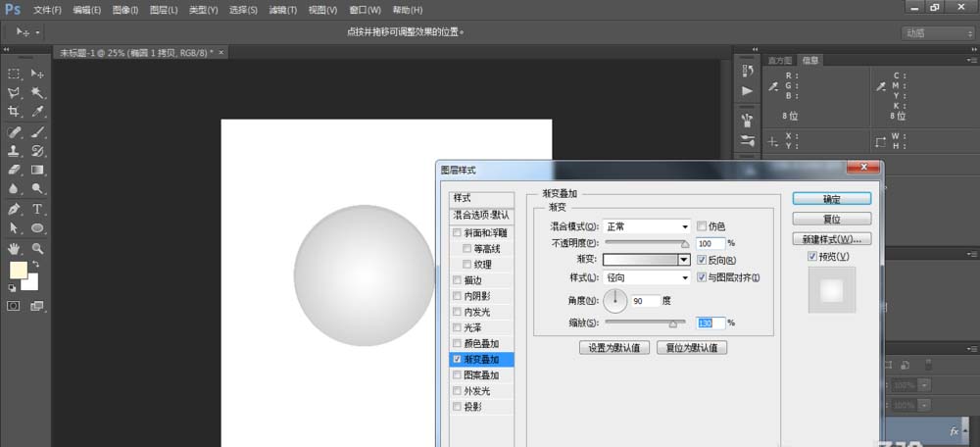
Task: Click the 缩放 scale percentage input field
Action: coord(710,323)
